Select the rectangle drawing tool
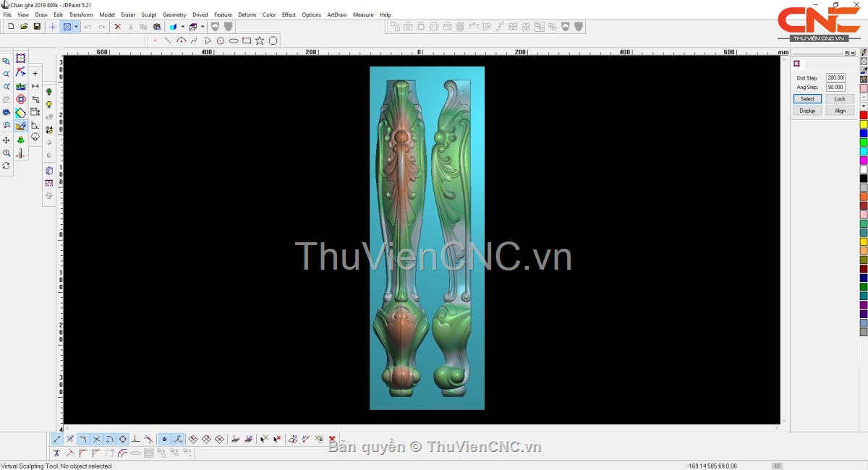Viewport: 868px width, 470px height. click(x=247, y=40)
